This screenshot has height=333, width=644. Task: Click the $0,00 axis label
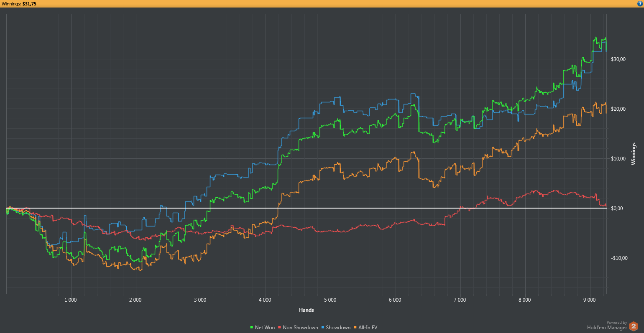(x=617, y=208)
